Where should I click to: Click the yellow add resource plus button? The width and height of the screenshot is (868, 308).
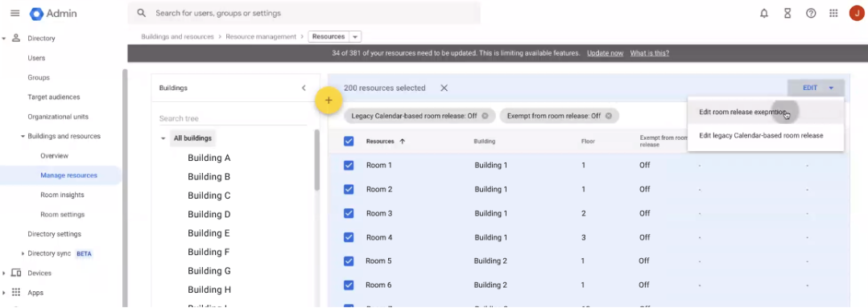[x=329, y=101]
